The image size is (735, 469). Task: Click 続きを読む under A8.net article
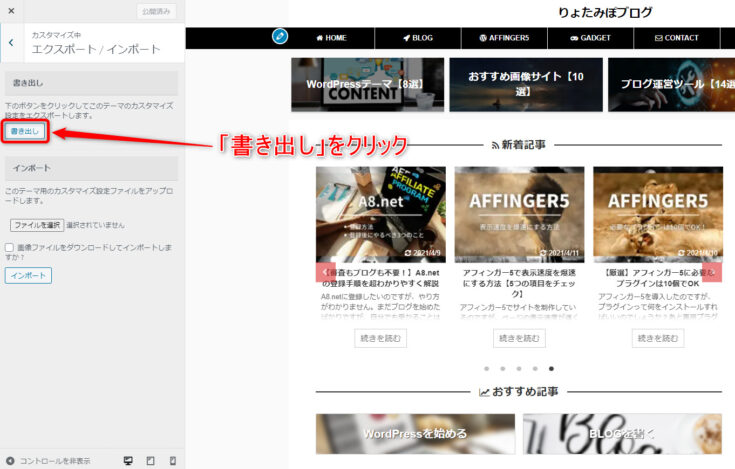click(381, 338)
